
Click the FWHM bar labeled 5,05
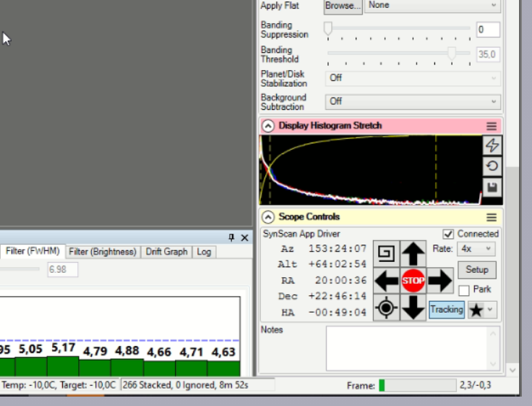(x=31, y=367)
